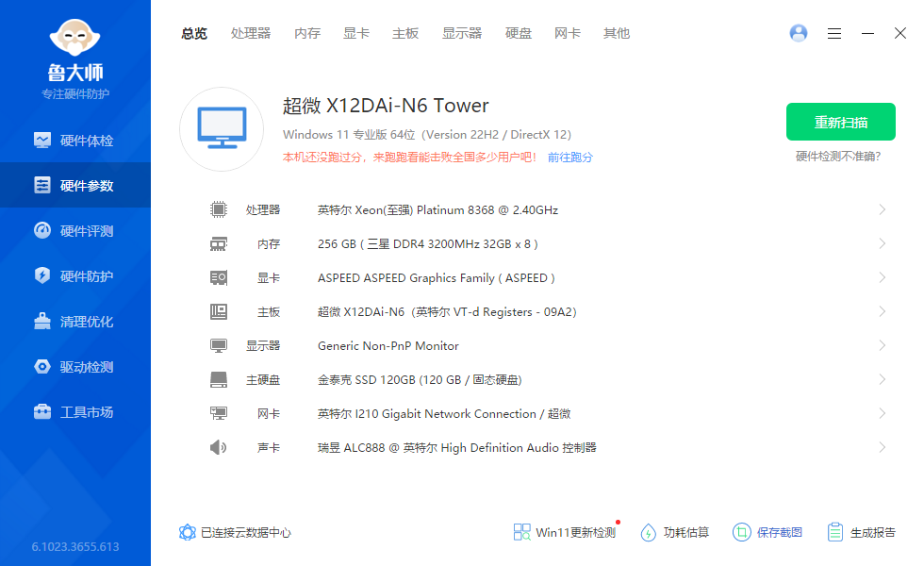Open 工具市场 in the sidebar
924x566 pixels.
click(75, 412)
